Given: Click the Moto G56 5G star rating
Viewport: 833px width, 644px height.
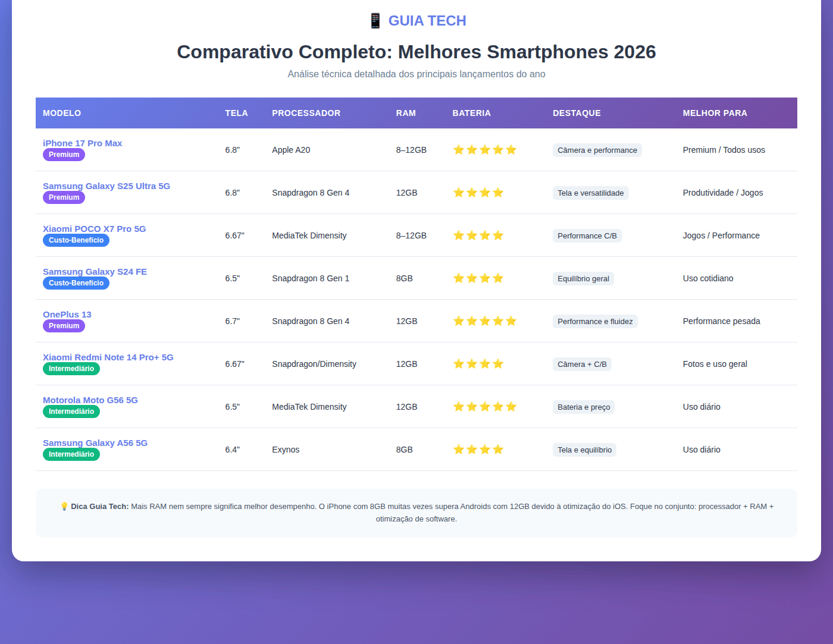Looking at the screenshot, I should pyautogui.click(x=485, y=407).
